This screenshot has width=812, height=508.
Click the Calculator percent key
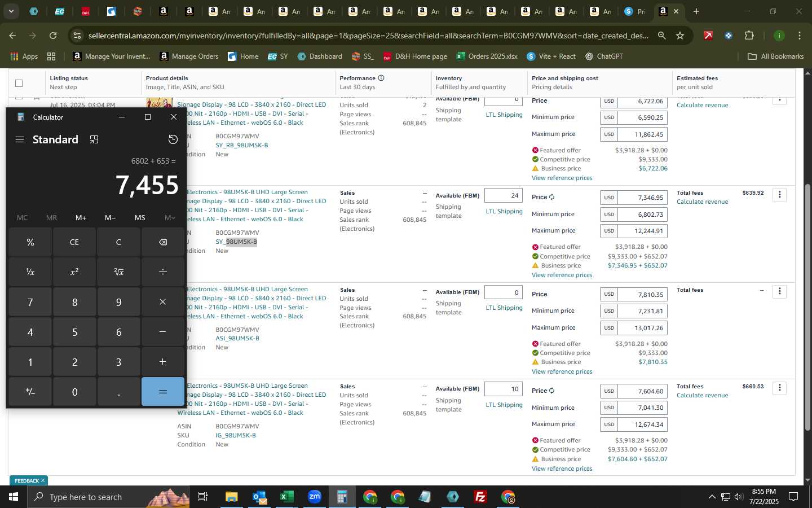tap(30, 242)
